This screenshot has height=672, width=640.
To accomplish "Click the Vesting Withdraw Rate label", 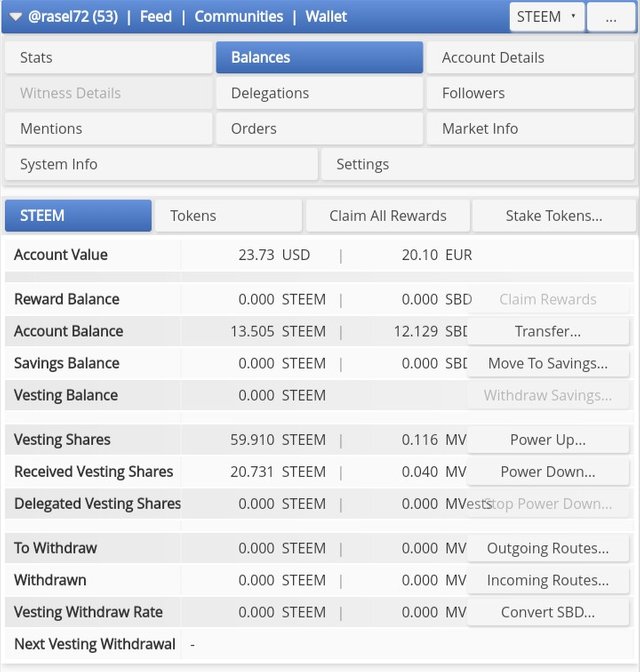I will click(x=88, y=612).
